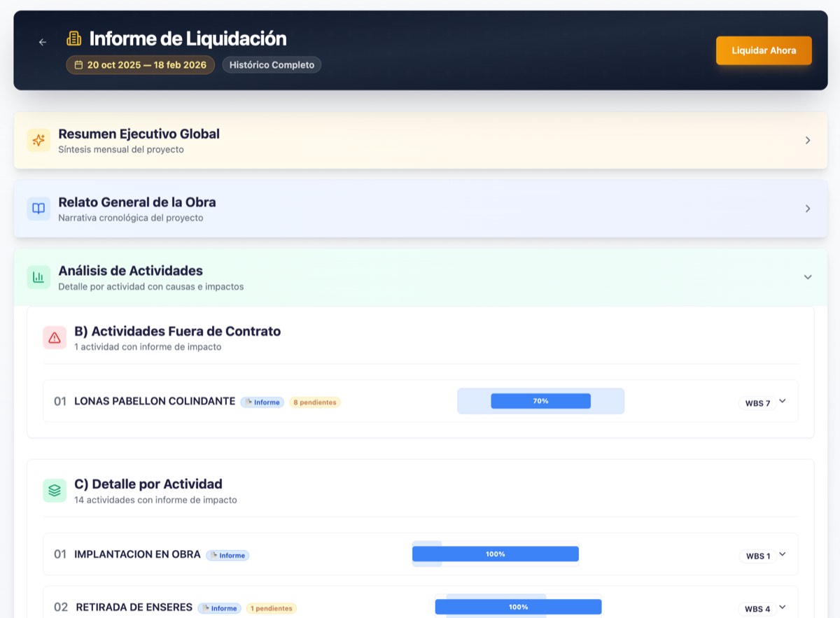Click the WBS 4 tag
This screenshot has width=840, height=618.
tap(757, 609)
